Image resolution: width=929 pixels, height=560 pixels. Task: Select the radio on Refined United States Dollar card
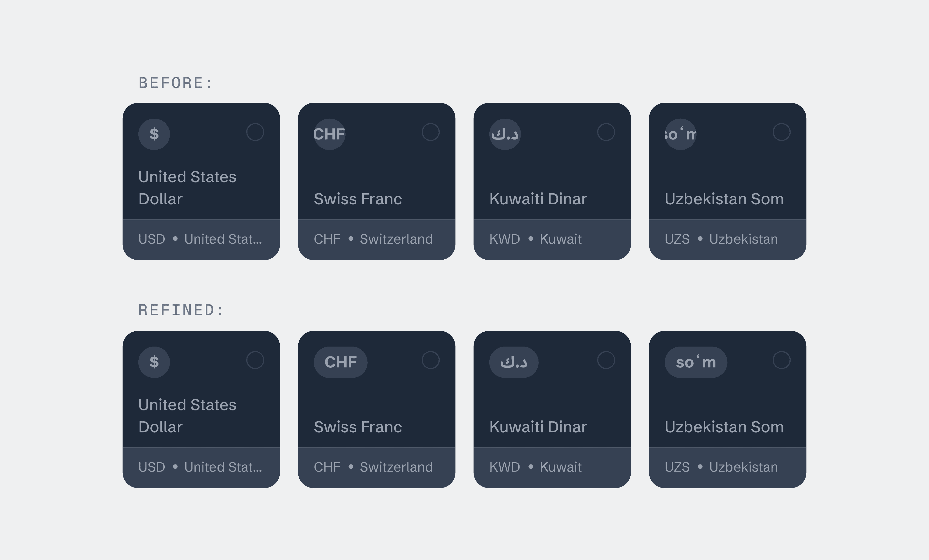pyautogui.click(x=255, y=360)
